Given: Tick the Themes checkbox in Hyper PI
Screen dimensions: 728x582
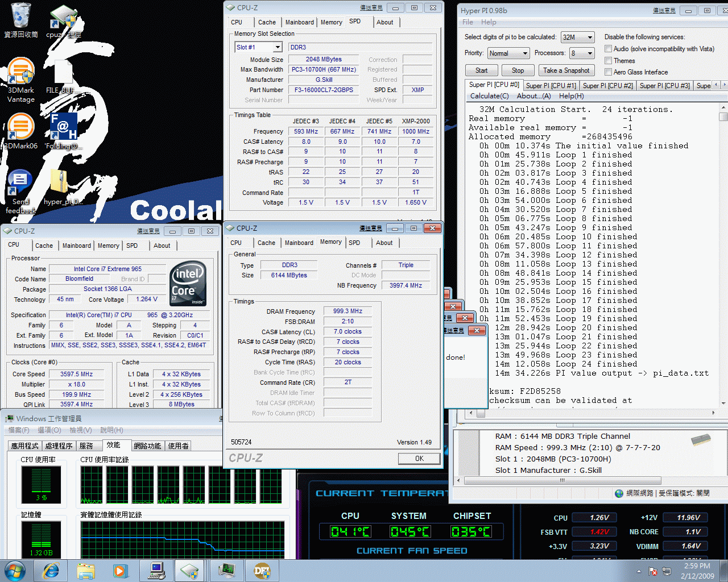Looking at the screenshot, I should [608, 61].
